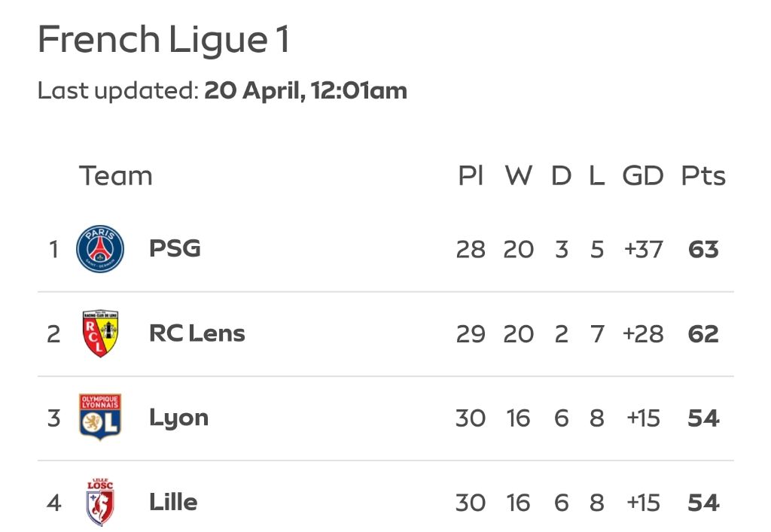This screenshot has width=771, height=532.
Task: Open the RC Lens team link
Action: tap(197, 333)
